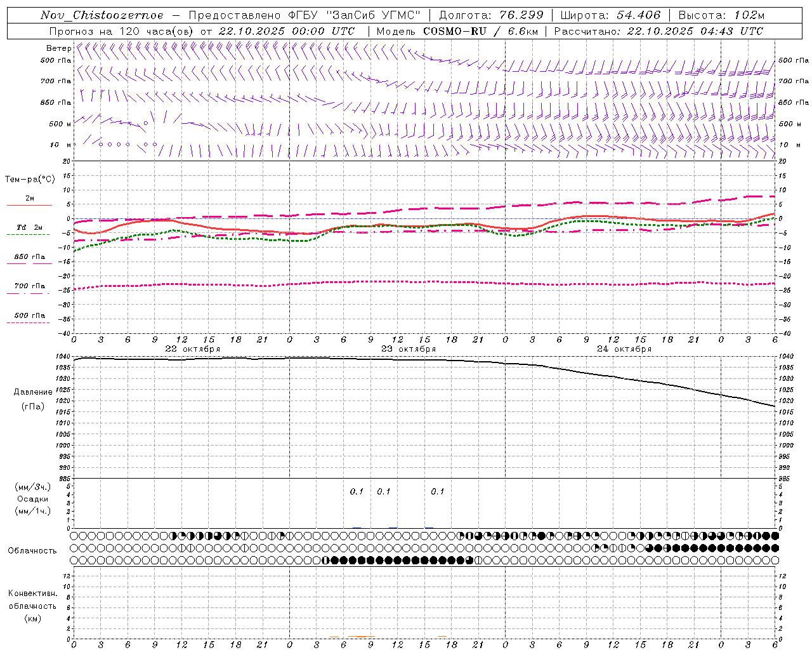Click the Конвективн. convective cloud label
This screenshot has width=812, height=650.
(33, 594)
